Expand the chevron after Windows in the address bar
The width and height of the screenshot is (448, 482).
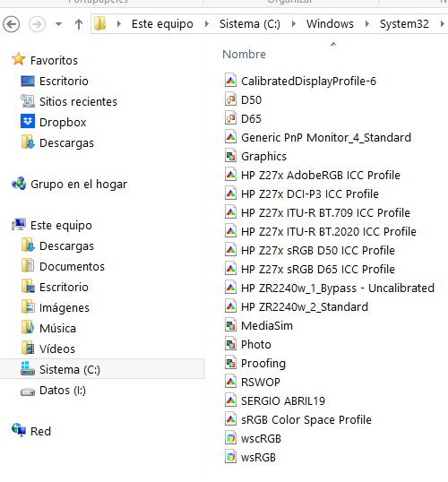click(x=366, y=23)
